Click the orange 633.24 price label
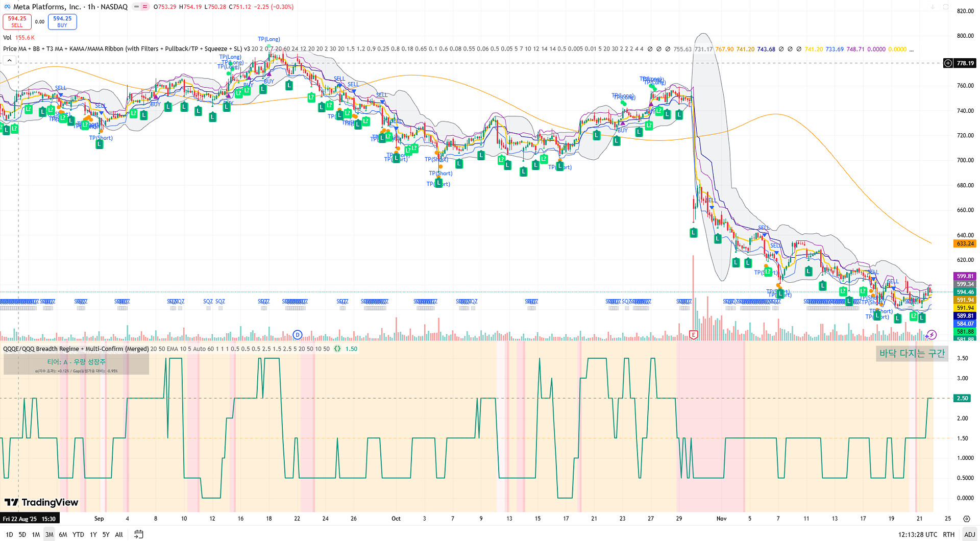980x541 pixels. pyautogui.click(x=964, y=243)
